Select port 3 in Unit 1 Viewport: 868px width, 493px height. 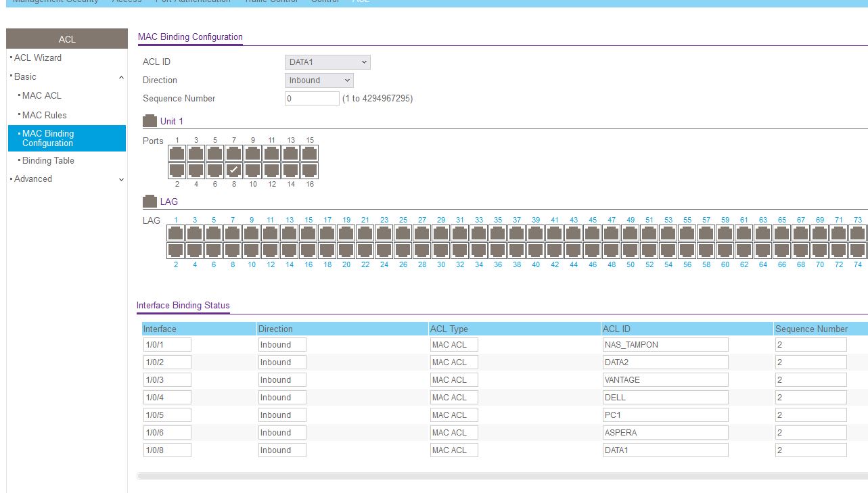pyautogui.click(x=196, y=154)
